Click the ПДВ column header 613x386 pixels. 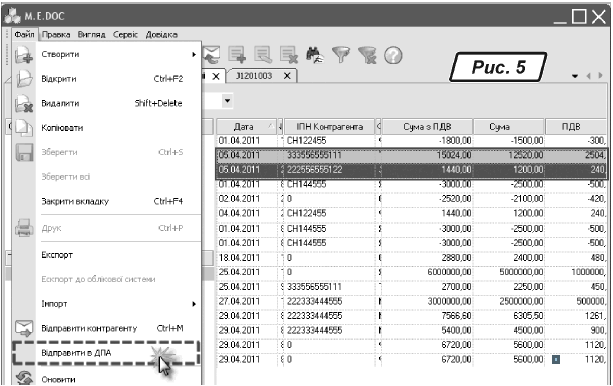pyautogui.click(x=575, y=127)
